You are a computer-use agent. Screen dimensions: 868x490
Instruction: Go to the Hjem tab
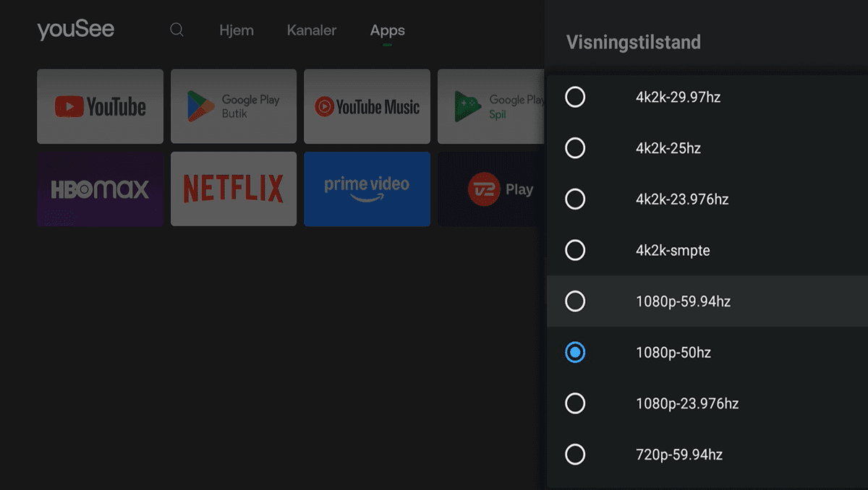coord(237,30)
